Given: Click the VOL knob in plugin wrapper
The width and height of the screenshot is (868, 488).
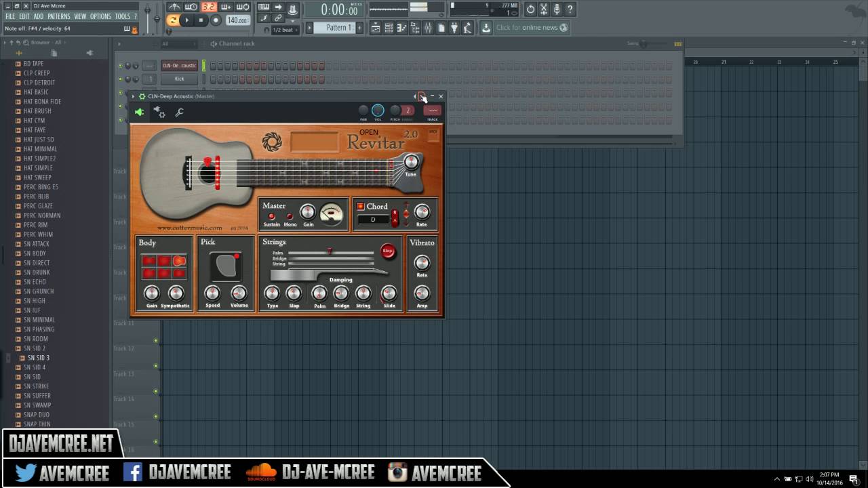Looking at the screenshot, I should click(378, 110).
